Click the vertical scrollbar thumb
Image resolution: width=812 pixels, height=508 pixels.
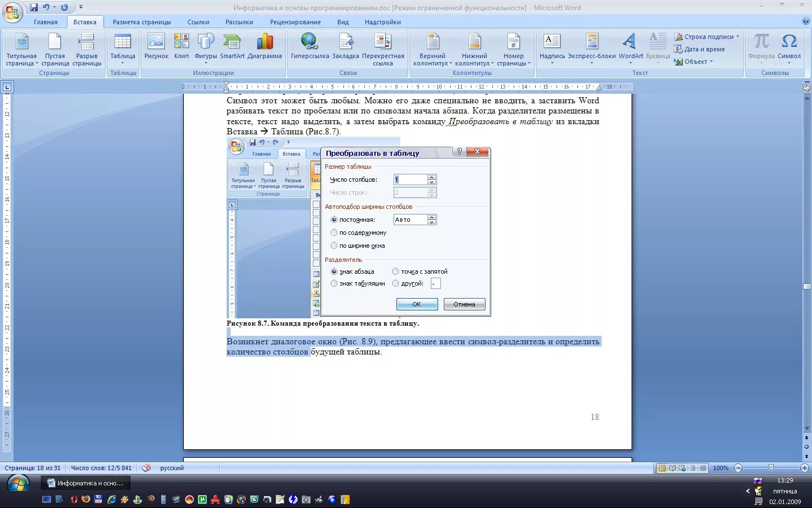pos(806,287)
